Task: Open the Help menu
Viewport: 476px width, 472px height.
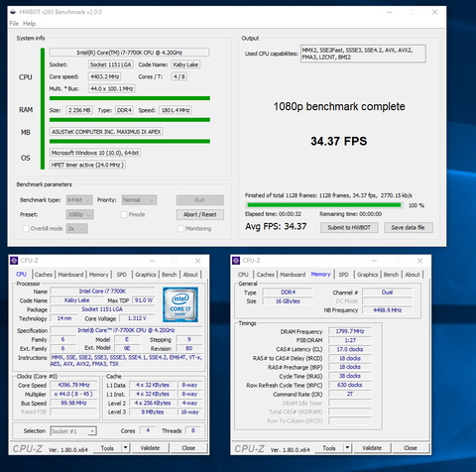Action: [29, 24]
